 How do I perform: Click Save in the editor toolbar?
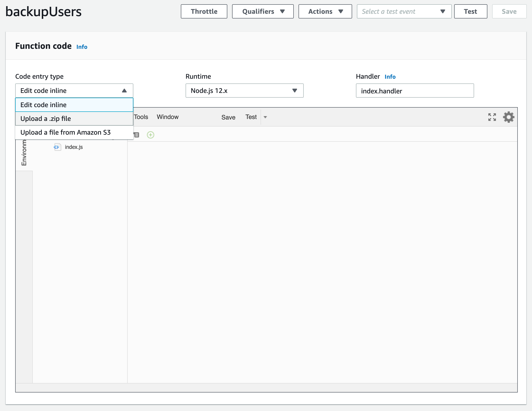228,117
